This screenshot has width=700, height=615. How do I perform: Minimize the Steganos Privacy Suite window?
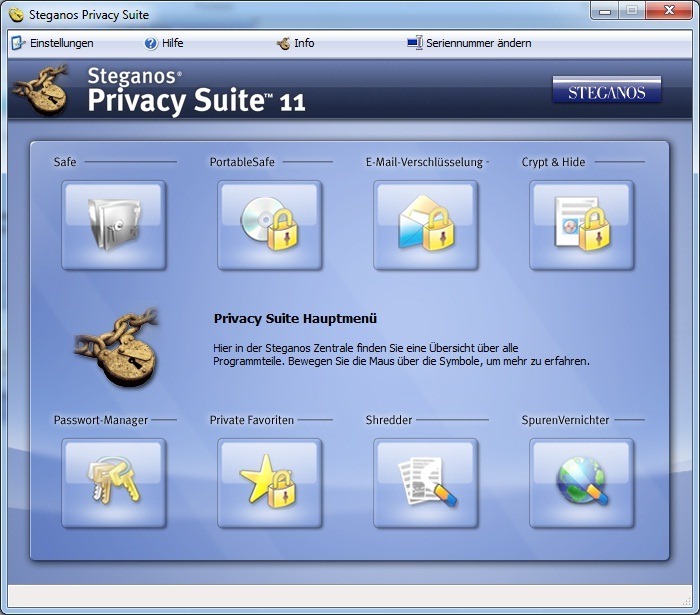[605, 11]
